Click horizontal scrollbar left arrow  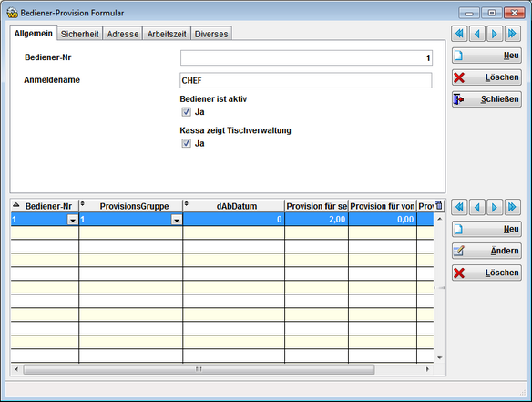16,369
